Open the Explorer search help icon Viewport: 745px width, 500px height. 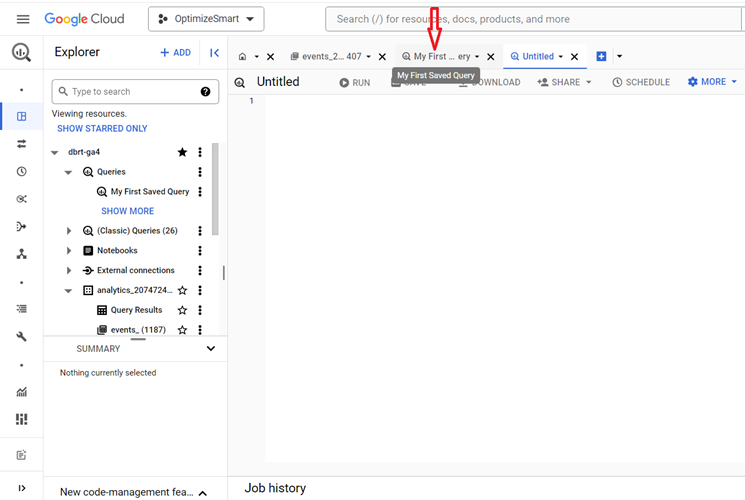click(x=205, y=91)
